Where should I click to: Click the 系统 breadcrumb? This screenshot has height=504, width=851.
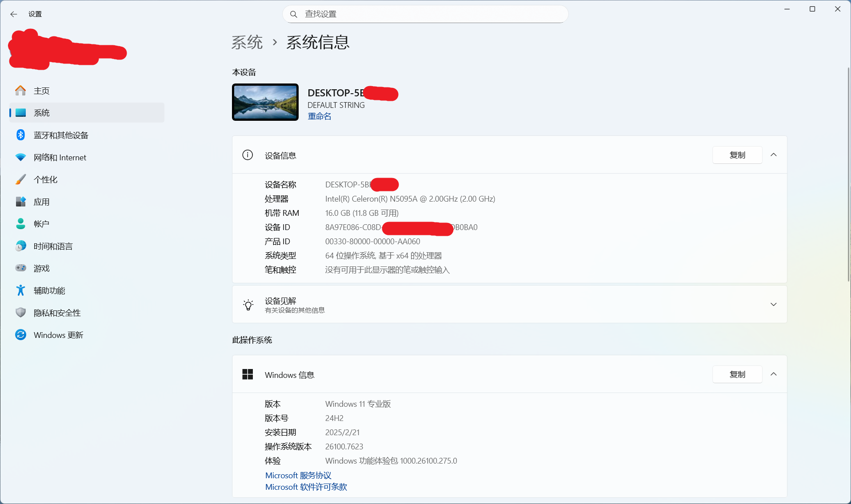coord(247,43)
